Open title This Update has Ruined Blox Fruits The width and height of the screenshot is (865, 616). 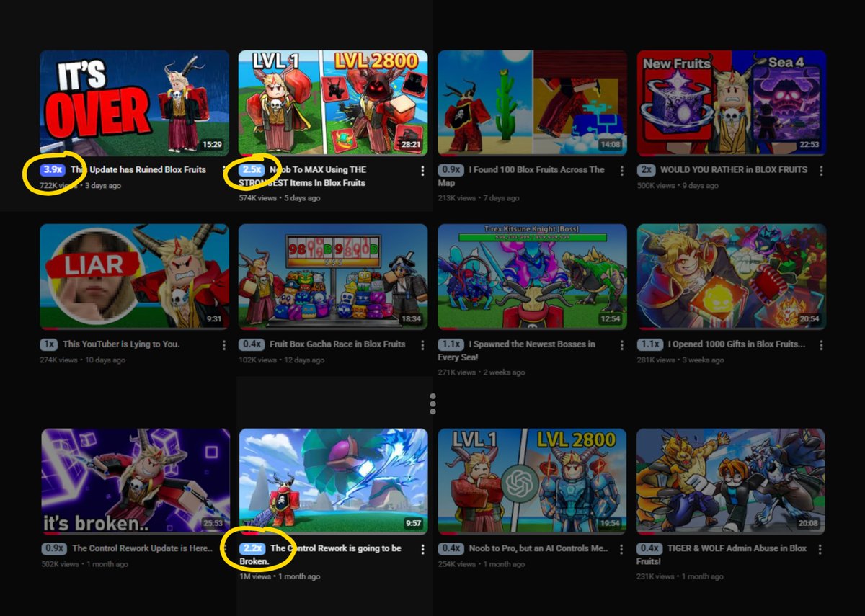click(138, 170)
